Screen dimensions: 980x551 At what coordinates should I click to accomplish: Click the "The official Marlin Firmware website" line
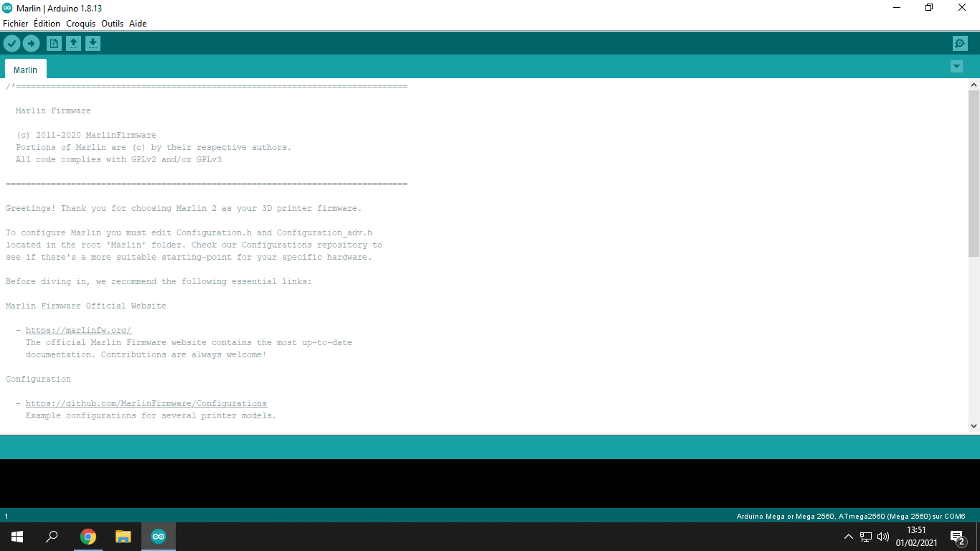(x=189, y=342)
